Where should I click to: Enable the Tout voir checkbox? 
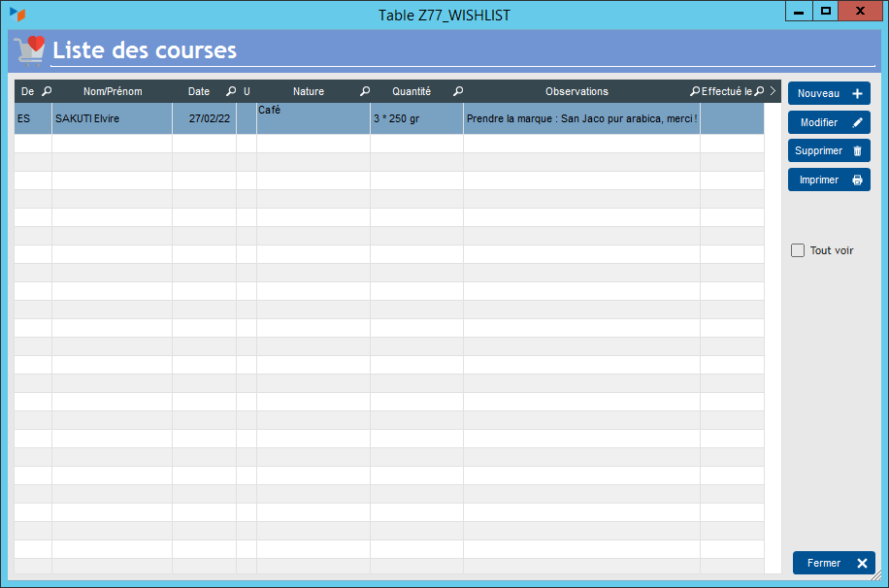(x=798, y=250)
